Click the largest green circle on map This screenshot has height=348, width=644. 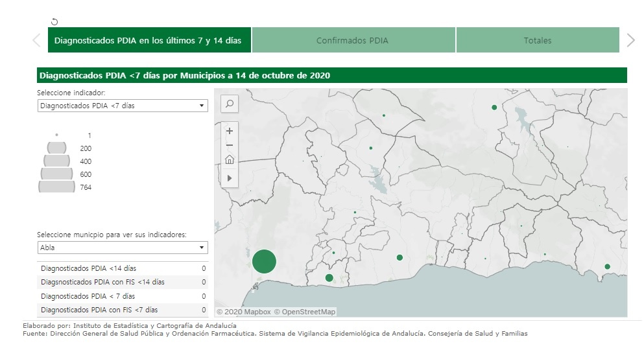pyautogui.click(x=264, y=261)
